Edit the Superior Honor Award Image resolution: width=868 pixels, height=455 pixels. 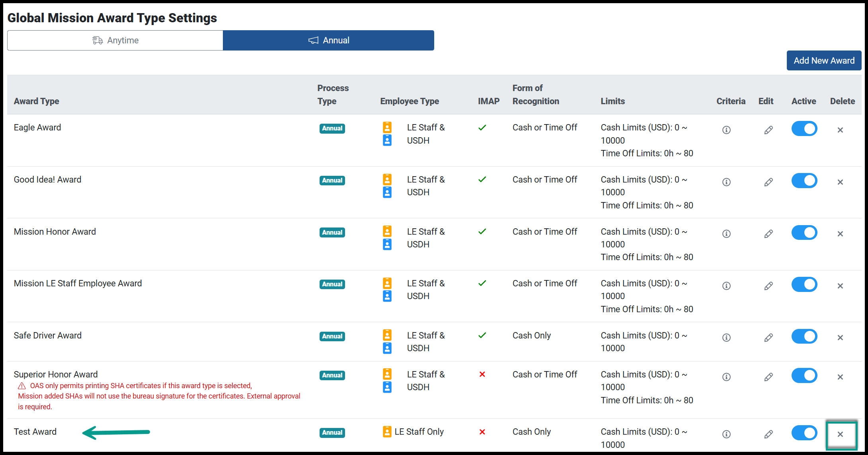pyautogui.click(x=769, y=377)
